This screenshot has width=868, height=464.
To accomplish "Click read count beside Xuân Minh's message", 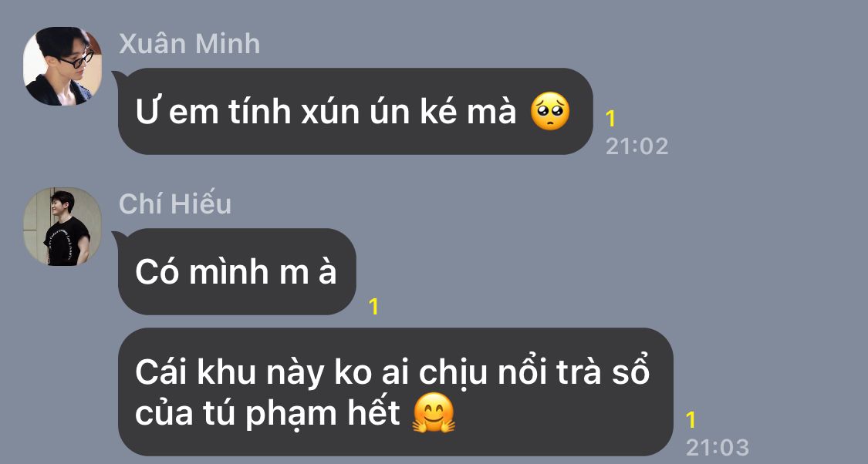I will [x=610, y=119].
